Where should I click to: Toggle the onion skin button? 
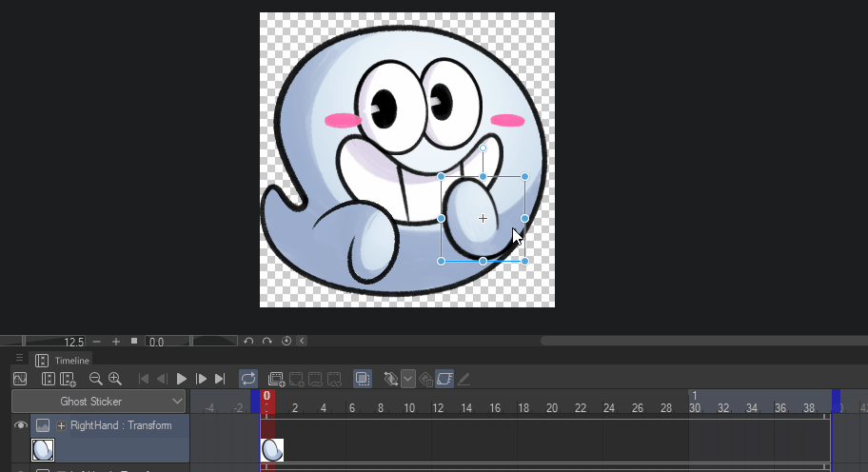(x=363, y=379)
